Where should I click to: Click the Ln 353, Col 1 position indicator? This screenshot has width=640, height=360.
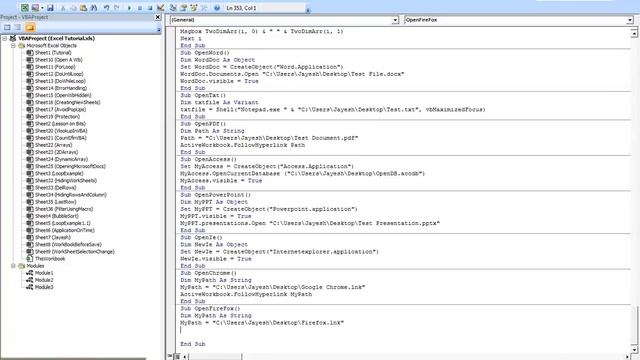coord(241,8)
